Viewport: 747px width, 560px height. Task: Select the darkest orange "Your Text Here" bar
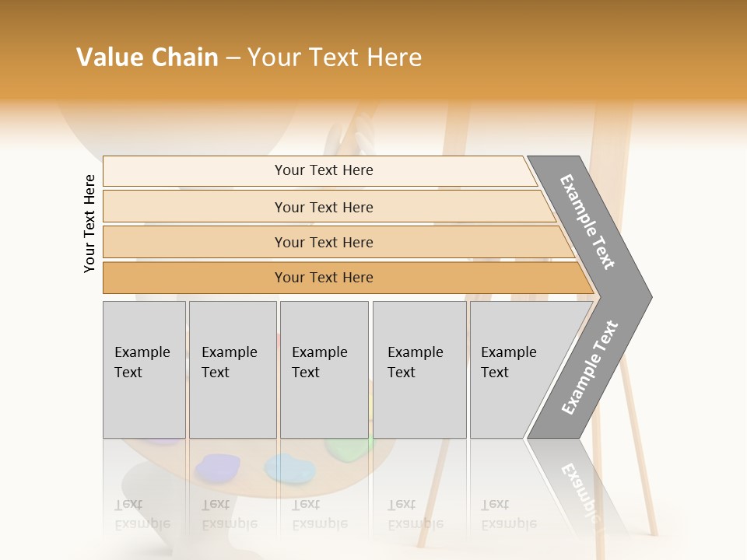323,278
